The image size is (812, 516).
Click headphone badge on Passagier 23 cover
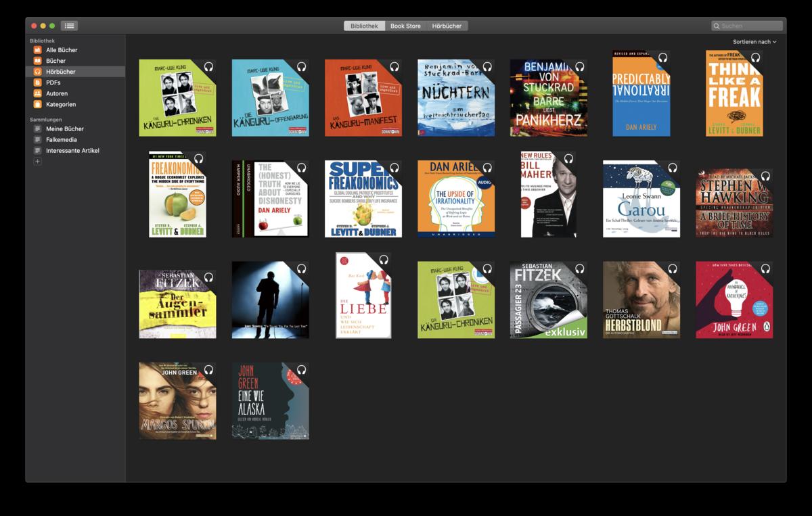579,268
